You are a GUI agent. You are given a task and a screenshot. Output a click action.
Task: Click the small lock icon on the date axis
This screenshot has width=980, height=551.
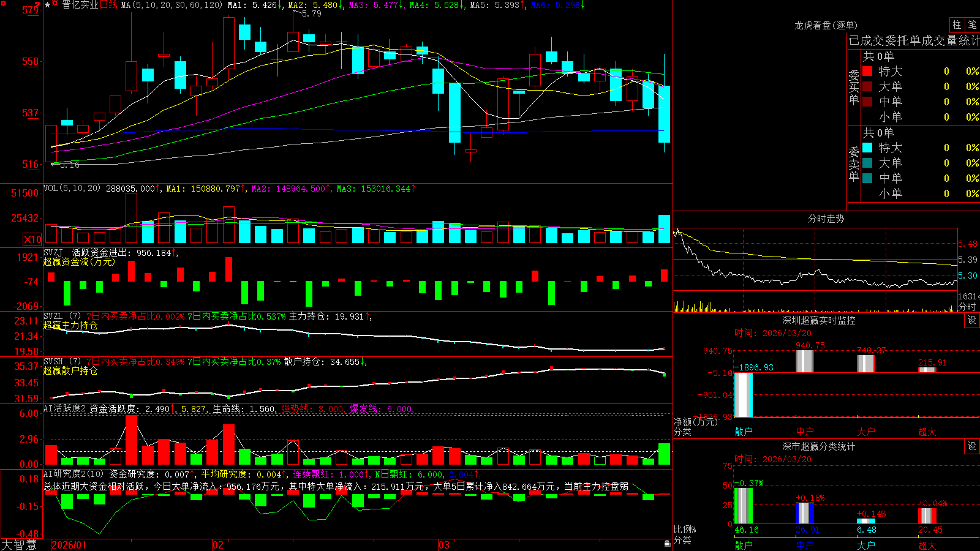coord(668,544)
